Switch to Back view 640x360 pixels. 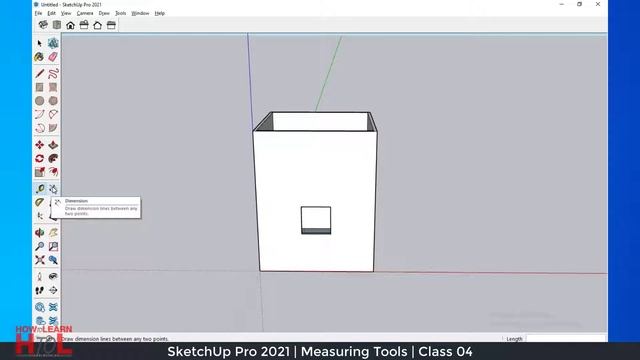(98, 25)
